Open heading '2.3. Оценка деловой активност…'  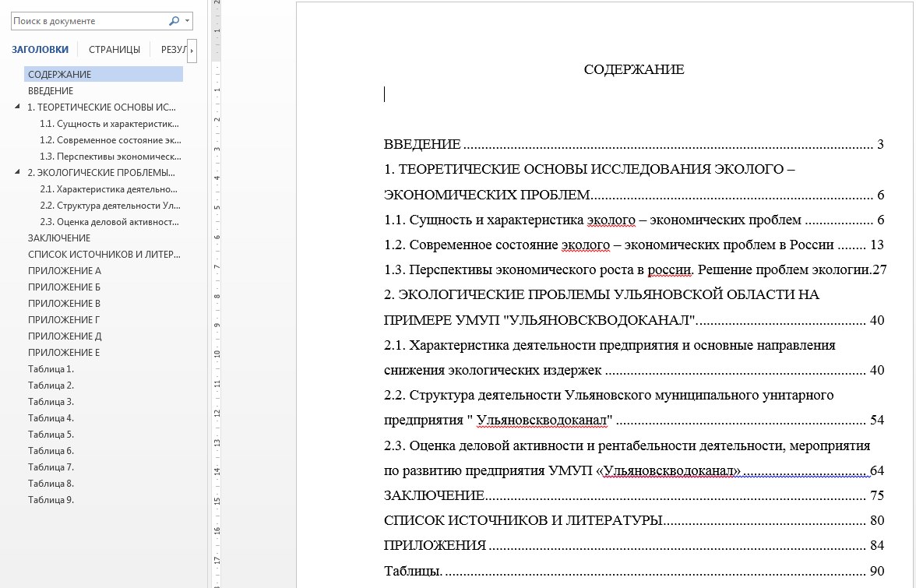coord(109,221)
